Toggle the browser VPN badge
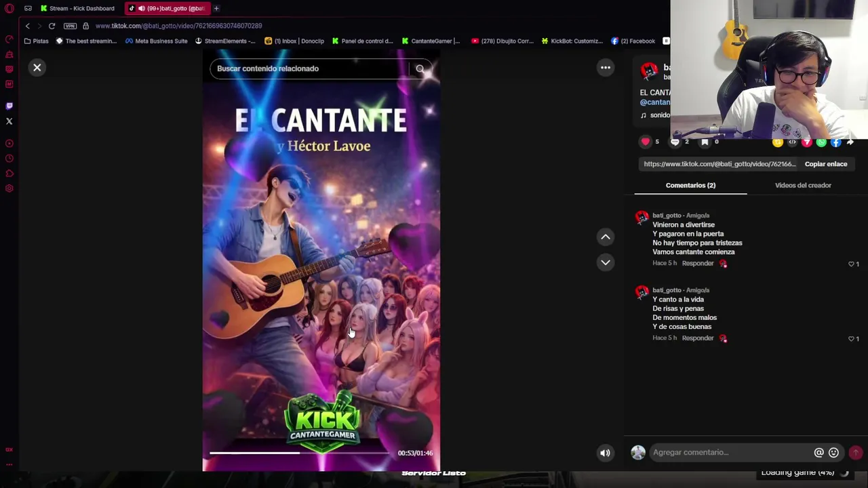Viewport: 868px width, 488px height. point(70,26)
